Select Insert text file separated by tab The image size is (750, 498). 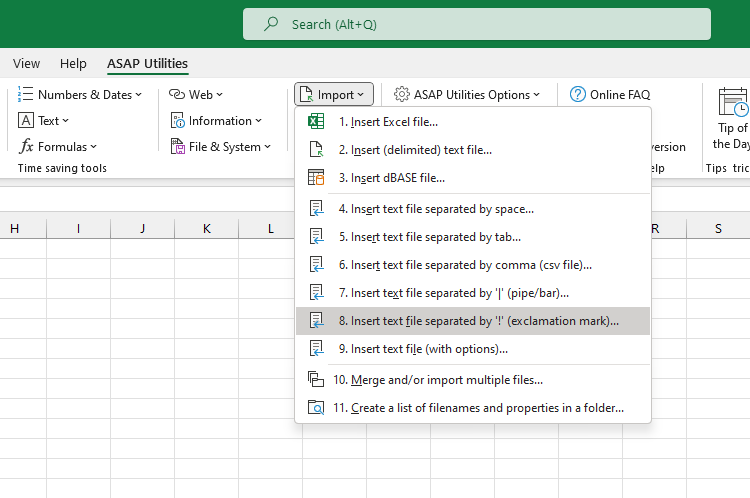473,236
